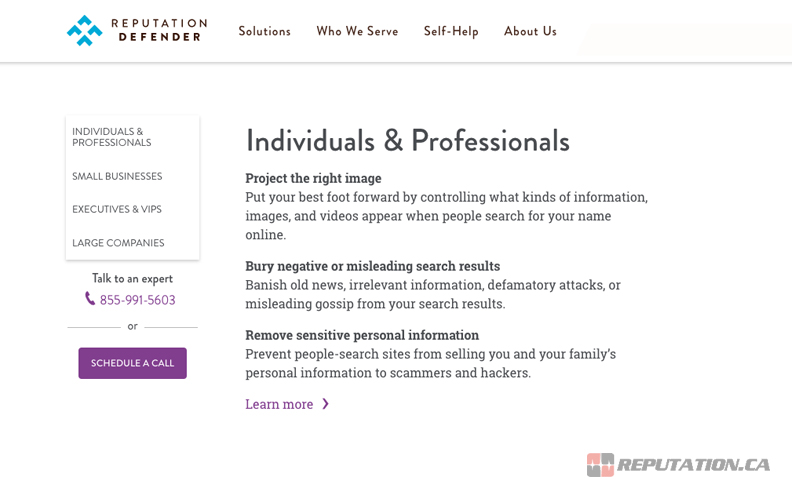
Task: Call the 855-991-5603 phone number link
Action: [138, 300]
